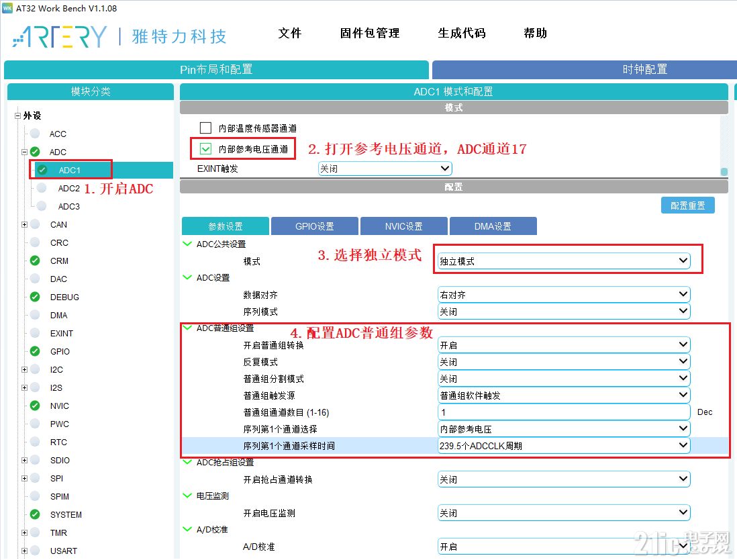The image size is (737, 560).
Task: Click the DMA status circle icon
Action: click(x=35, y=315)
